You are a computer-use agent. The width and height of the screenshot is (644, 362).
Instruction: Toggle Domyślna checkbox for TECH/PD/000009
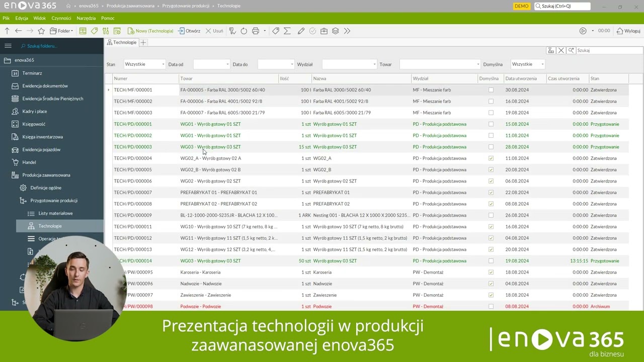[491, 215]
